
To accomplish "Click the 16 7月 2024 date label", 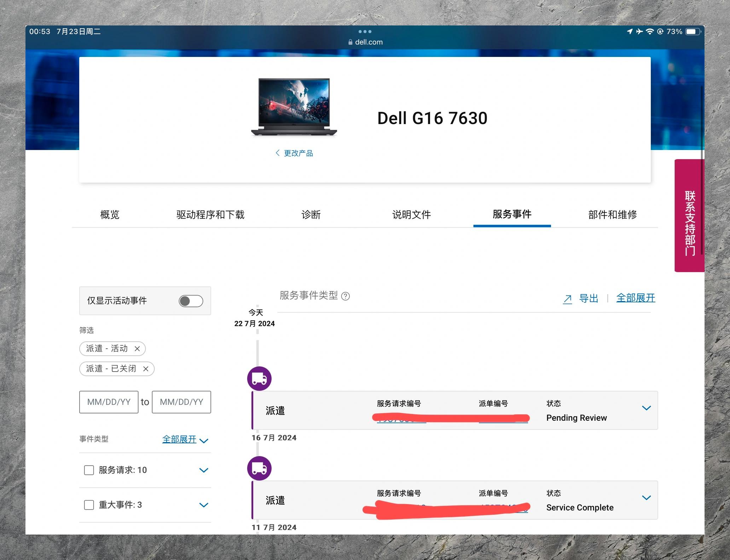I will (x=274, y=438).
